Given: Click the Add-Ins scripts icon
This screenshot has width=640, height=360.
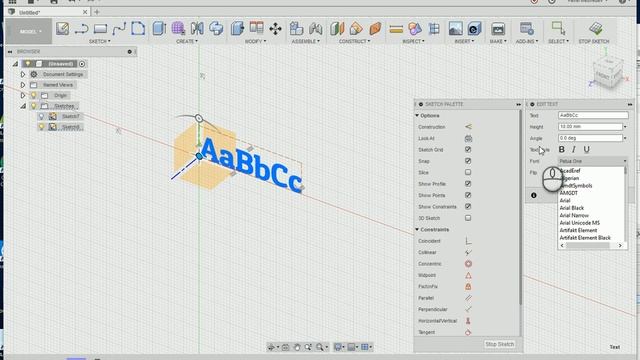Looking at the screenshot, I should click(527, 29).
